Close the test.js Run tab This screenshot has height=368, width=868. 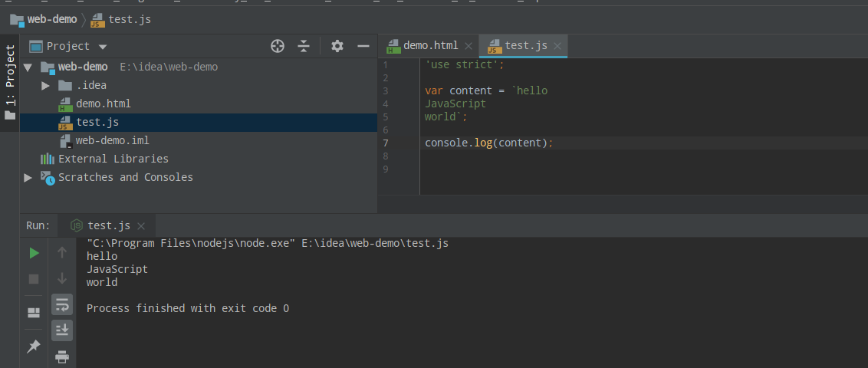[x=141, y=225]
